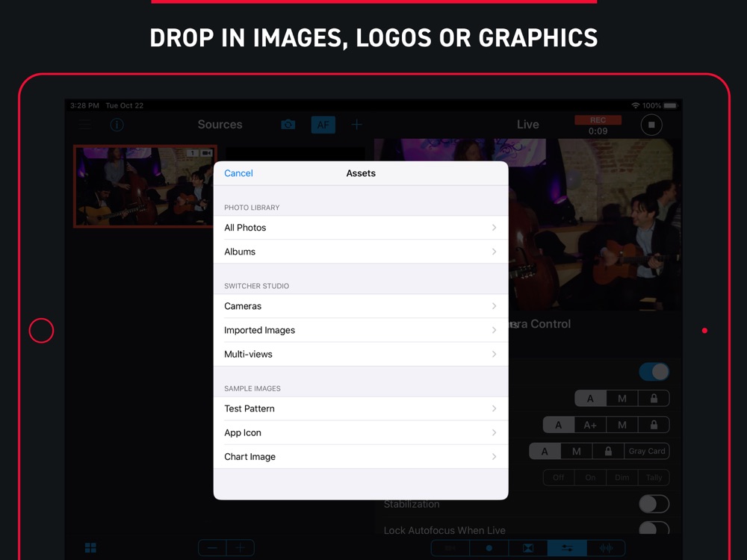This screenshot has width=747, height=560.
Task: Select A in the A/M-only segmented row
Action: click(590, 399)
